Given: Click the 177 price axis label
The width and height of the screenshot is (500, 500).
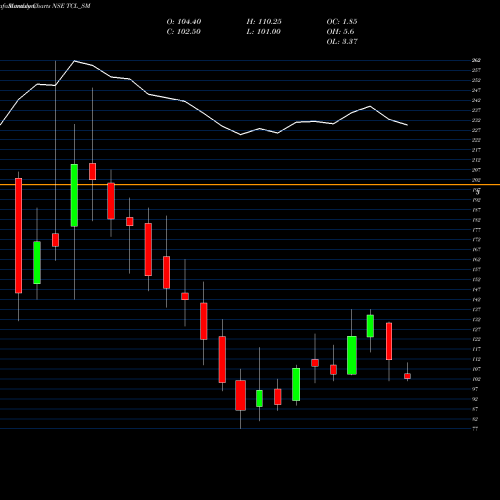Looking at the screenshot, I should [x=476, y=230].
